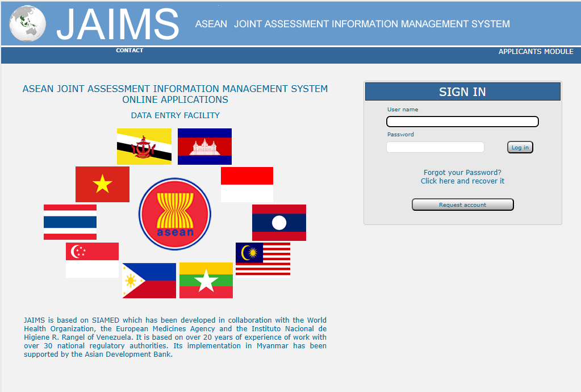Click the 'User name' field label
Viewport: 581px width, 392px height.
(x=403, y=109)
